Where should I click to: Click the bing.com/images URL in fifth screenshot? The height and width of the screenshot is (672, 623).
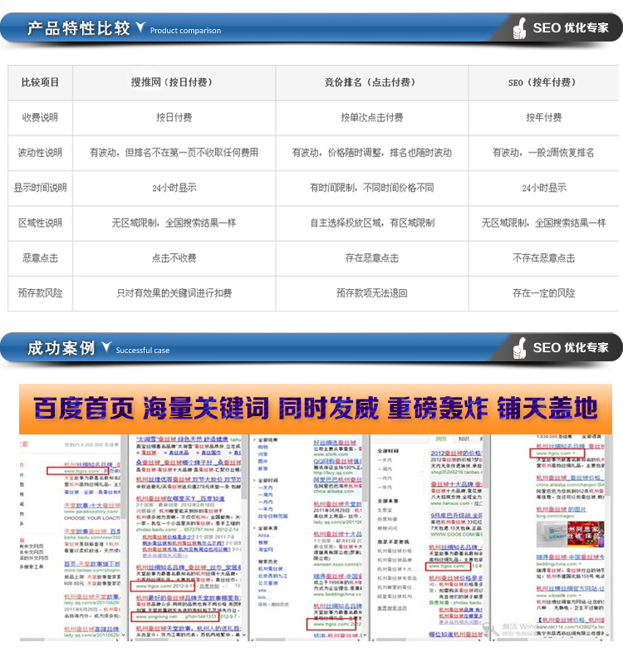click(x=556, y=516)
